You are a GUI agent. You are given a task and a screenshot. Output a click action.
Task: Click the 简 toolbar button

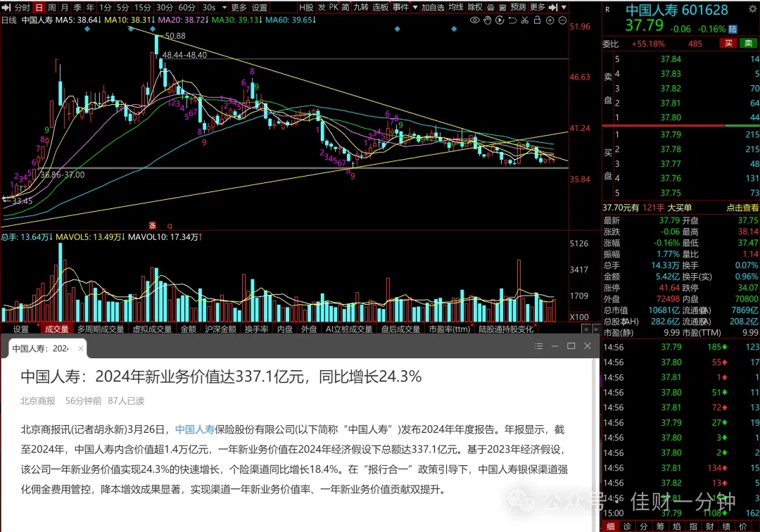pyautogui.click(x=345, y=7)
